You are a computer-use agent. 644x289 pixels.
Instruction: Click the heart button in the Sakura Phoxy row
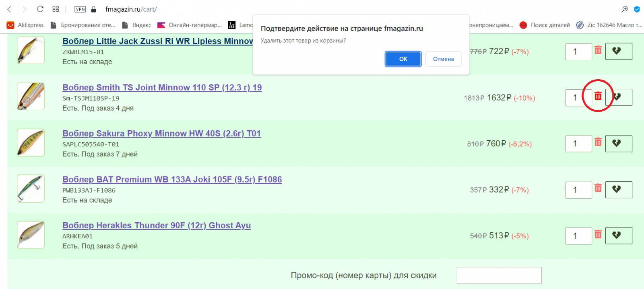click(x=619, y=143)
